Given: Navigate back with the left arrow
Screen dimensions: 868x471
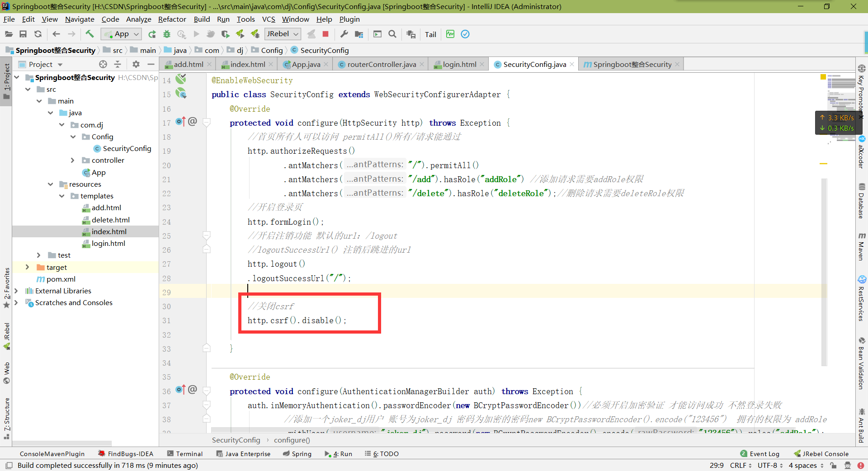Looking at the screenshot, I should click(x=57, y=34).
